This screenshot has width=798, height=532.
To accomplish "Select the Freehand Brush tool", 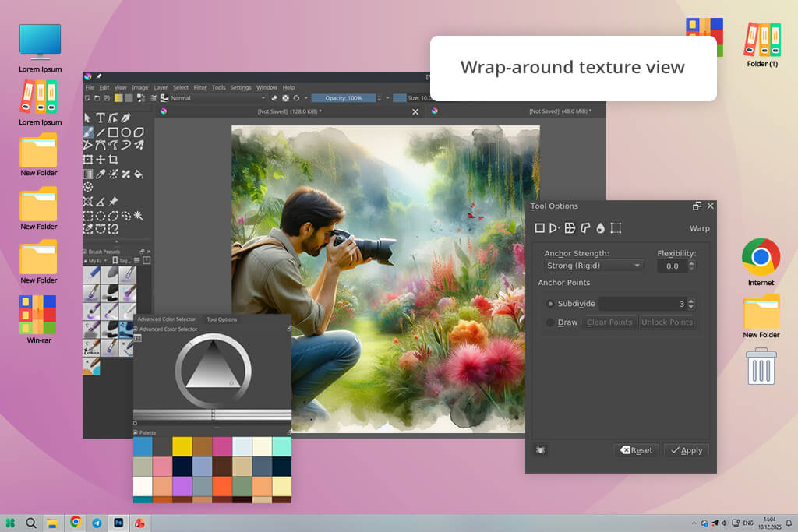I will click(88, 132).
